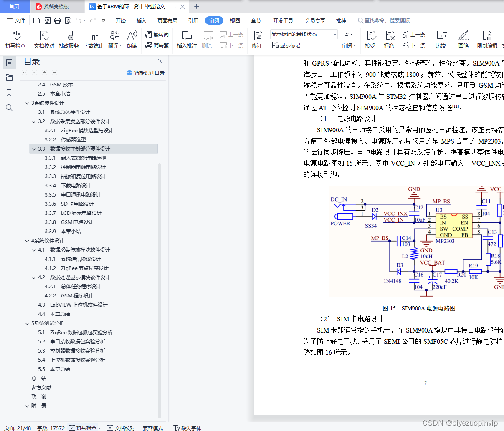Viewport: 504px width, 431px height.
Task: Open the chapter navigation icon in the sidebar
Action: pos(9,78)
